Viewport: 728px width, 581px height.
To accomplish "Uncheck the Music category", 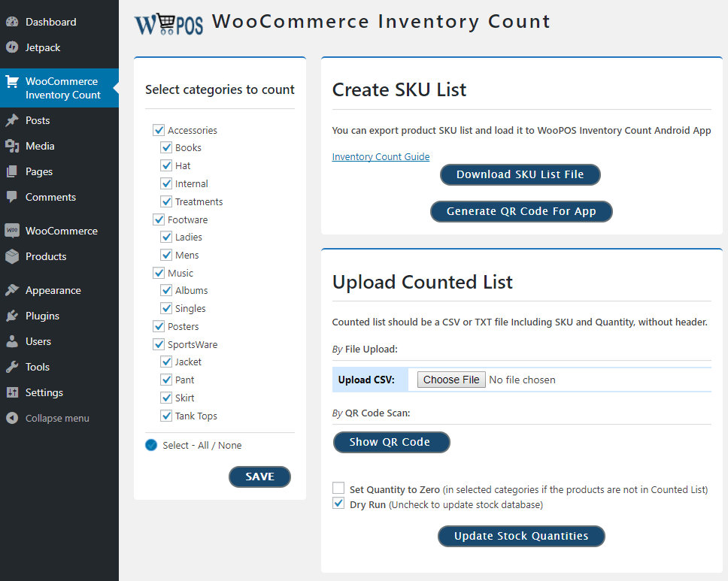I will click(x=159, y=273).
